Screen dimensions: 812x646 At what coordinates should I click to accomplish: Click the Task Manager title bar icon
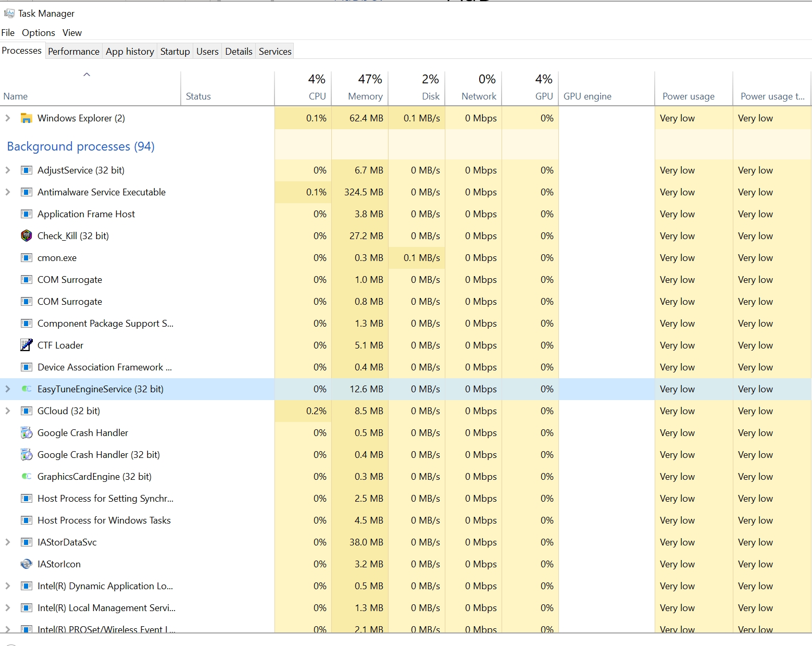click(x=9, y=13)
